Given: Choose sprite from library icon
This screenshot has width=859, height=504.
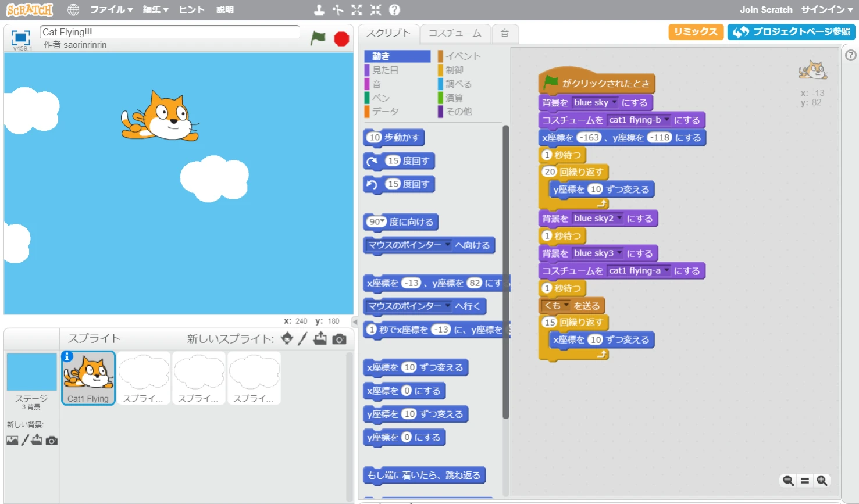Looking at the screenshot, I should pyautogui.click(x=287, y=339).
